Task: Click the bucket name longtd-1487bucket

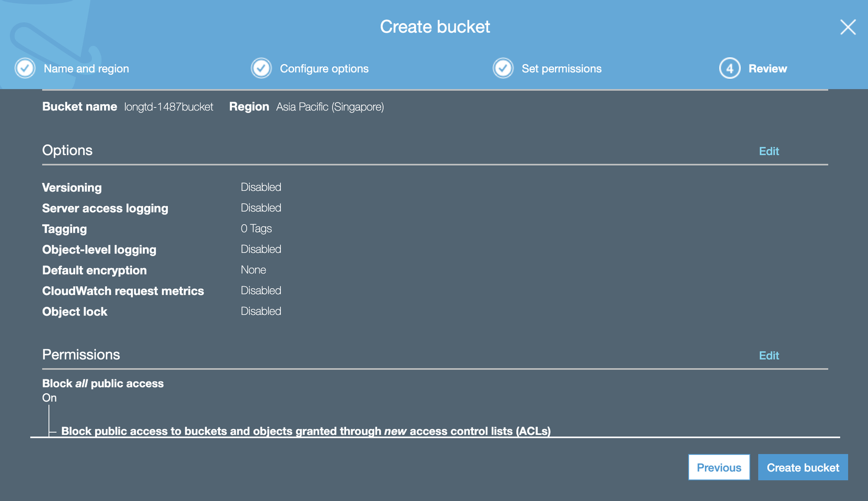Action: tap(169, 107)
